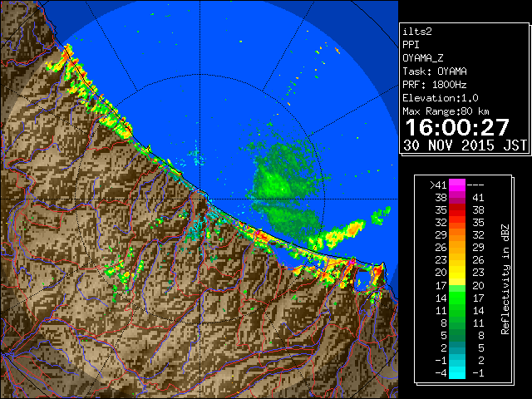Pick the bright green band of the color bar
Viewport: 532px width, 399px height.
tap(457, 298)
